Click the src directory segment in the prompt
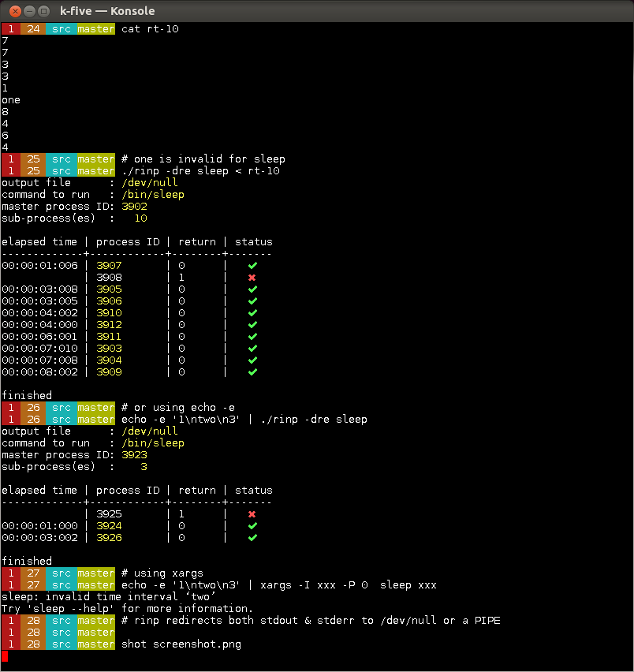This screenshot has width=634, height=672. point(60,28)
